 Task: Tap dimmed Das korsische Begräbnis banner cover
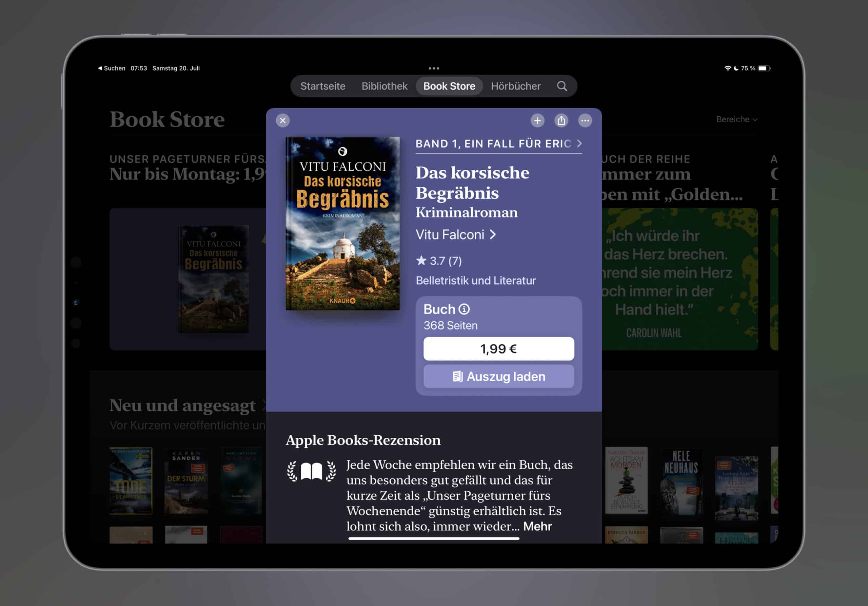213,280
